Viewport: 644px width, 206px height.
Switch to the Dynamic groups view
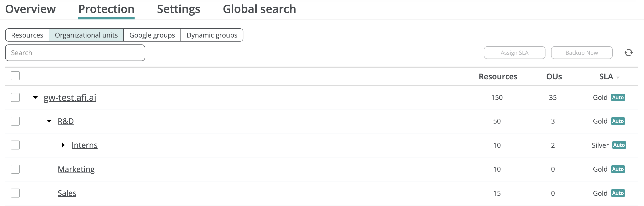pyautogui.click(x=212, y=35)
